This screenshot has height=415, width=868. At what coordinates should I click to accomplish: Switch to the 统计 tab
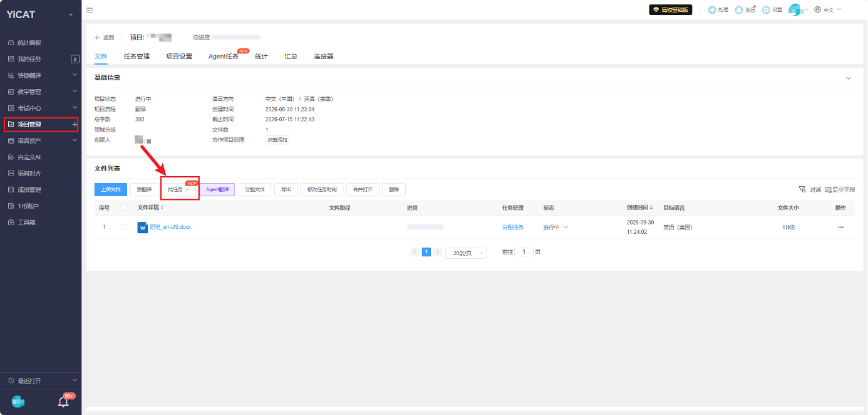tap(261, 56)
